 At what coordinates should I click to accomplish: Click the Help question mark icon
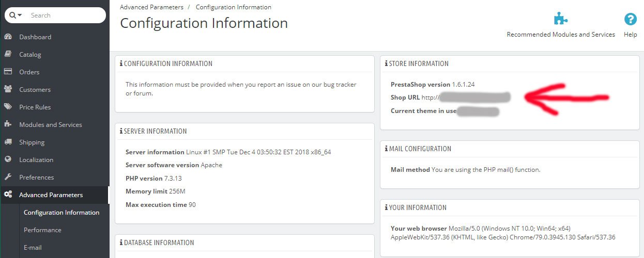coord(630,19)
